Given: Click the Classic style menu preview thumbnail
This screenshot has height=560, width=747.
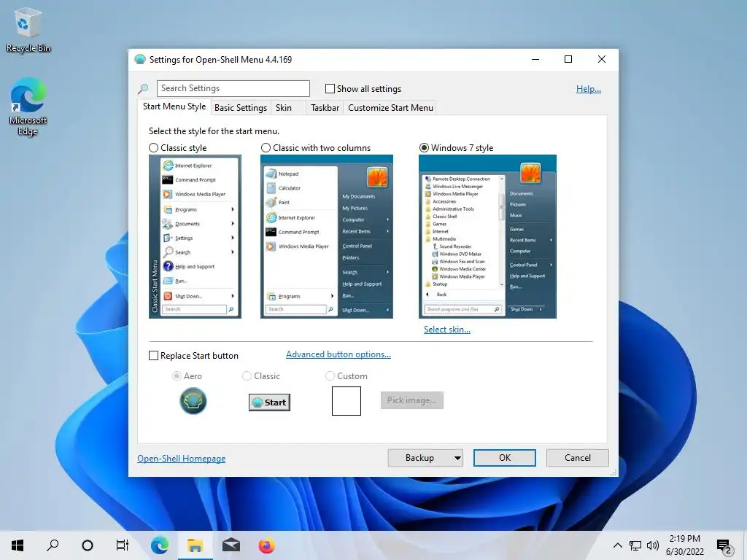Looking at the screenshot, I should tap(195, 237).
